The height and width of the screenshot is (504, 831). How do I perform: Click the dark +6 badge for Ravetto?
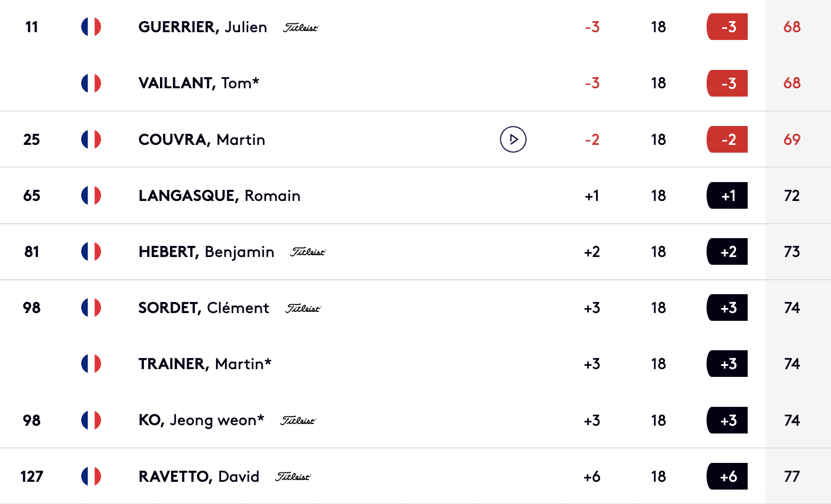[x=728, y=476]
